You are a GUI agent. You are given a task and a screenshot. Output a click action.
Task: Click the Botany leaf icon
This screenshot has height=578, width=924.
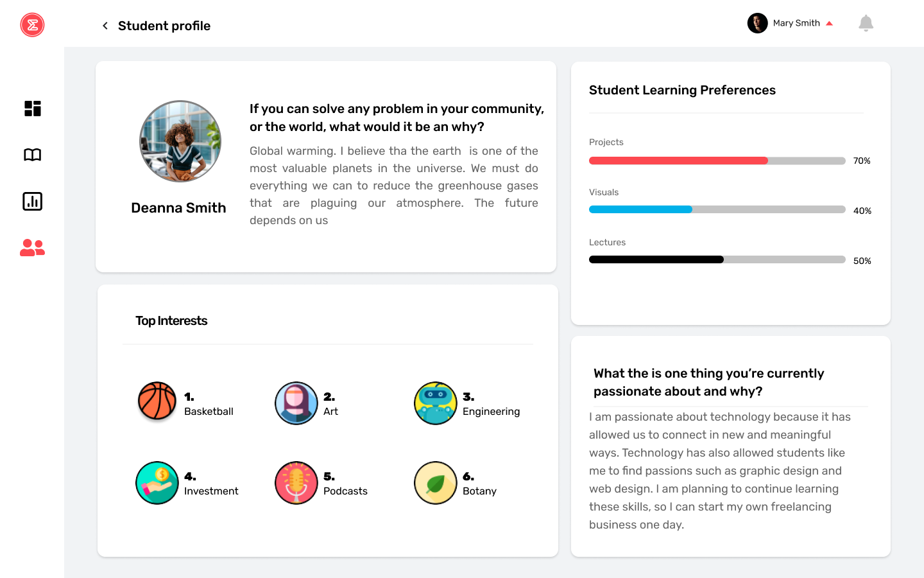pyautogui.click(x=436, y=483)
